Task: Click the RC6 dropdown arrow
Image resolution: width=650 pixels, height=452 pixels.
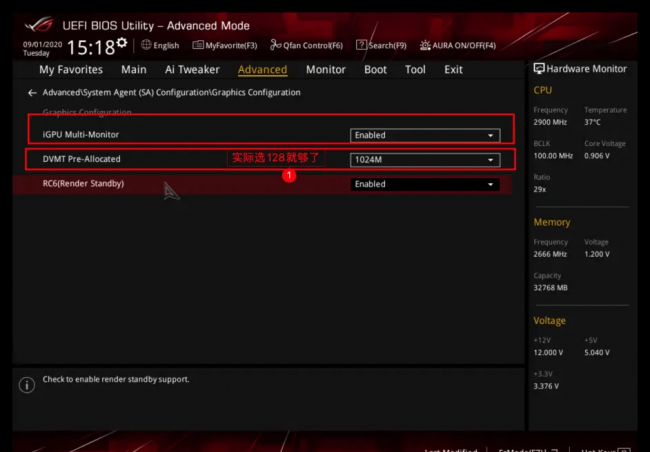Action: pyautogui.click(x=490, y=185)
